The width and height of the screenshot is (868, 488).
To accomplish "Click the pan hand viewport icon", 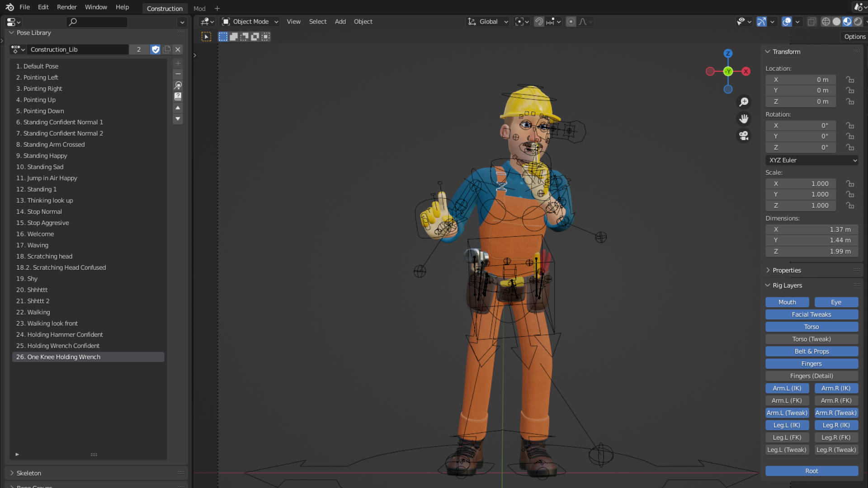I will [744, 119].
